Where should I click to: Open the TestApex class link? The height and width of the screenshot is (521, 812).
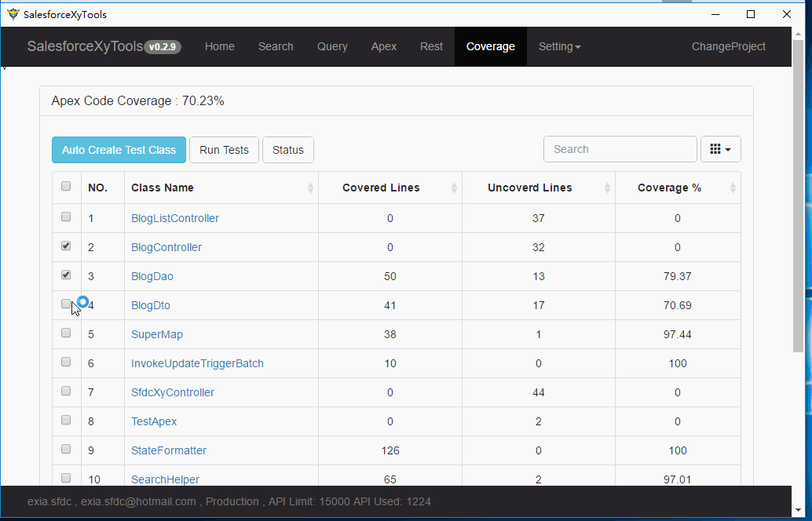[x=154, y=421]
